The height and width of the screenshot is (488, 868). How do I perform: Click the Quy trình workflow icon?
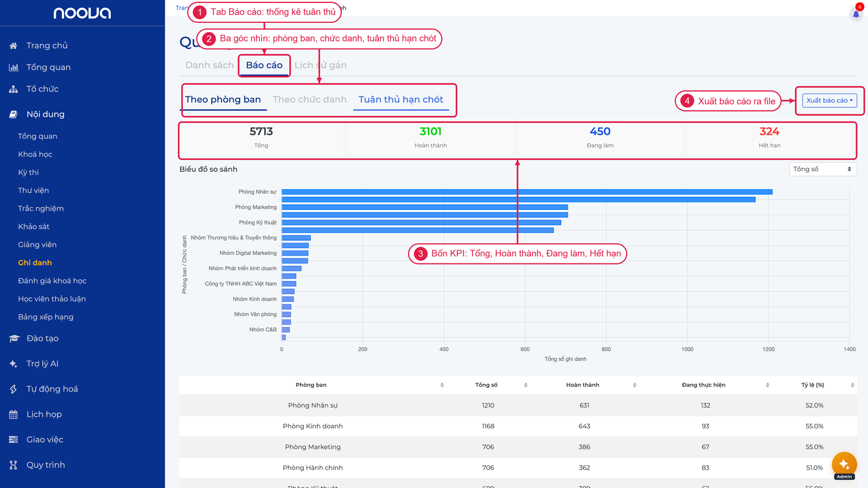(x=14, y=465)
